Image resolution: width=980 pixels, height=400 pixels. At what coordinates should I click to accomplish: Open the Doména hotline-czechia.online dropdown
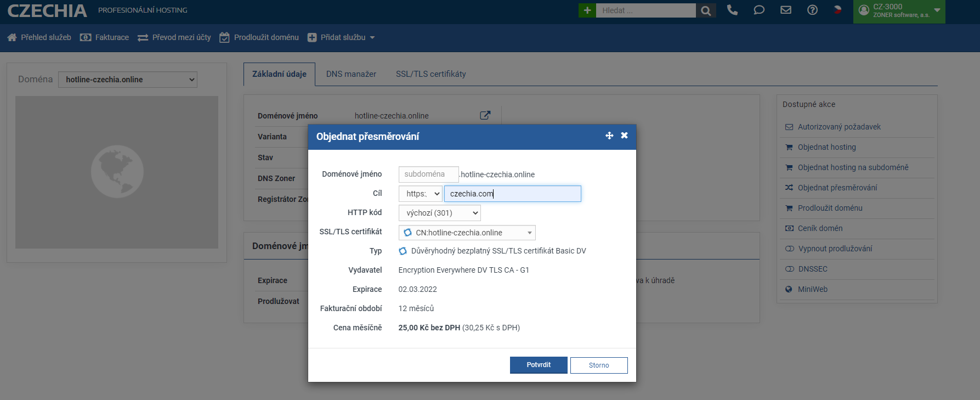tap(128, 80)
